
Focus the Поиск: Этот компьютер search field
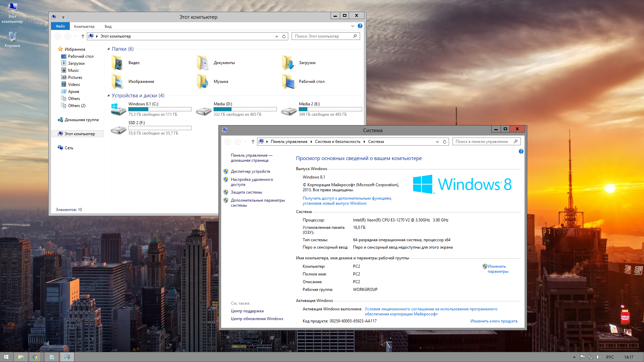point(326,36)
